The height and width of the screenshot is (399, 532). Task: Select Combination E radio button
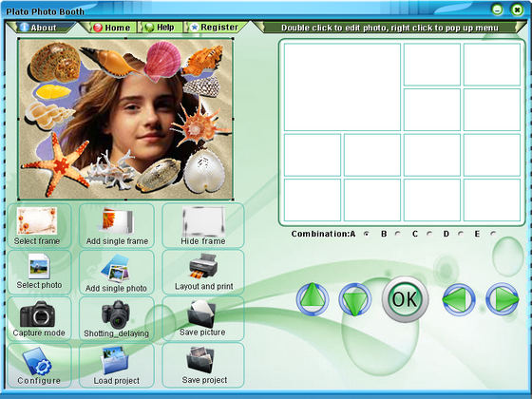[x=493, y=234]
